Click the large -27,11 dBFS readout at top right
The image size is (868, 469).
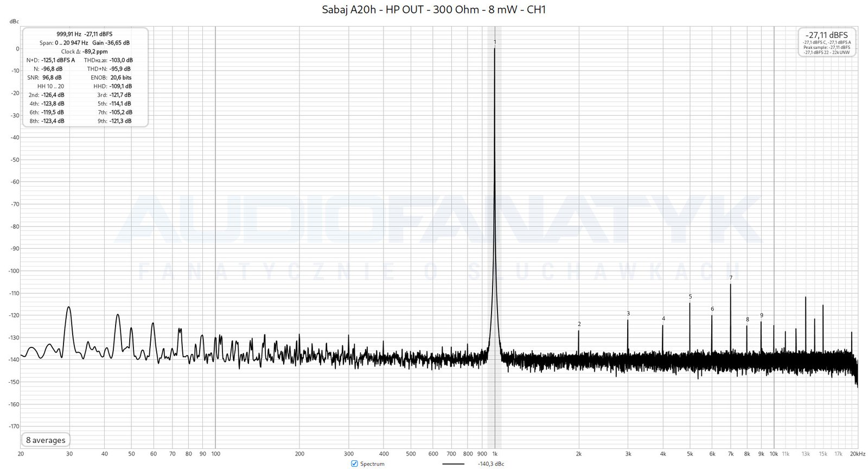click(827, 35)
